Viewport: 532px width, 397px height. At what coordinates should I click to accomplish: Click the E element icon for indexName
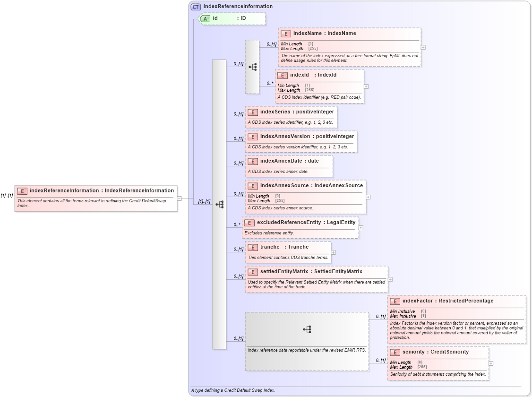pos(285,34)
